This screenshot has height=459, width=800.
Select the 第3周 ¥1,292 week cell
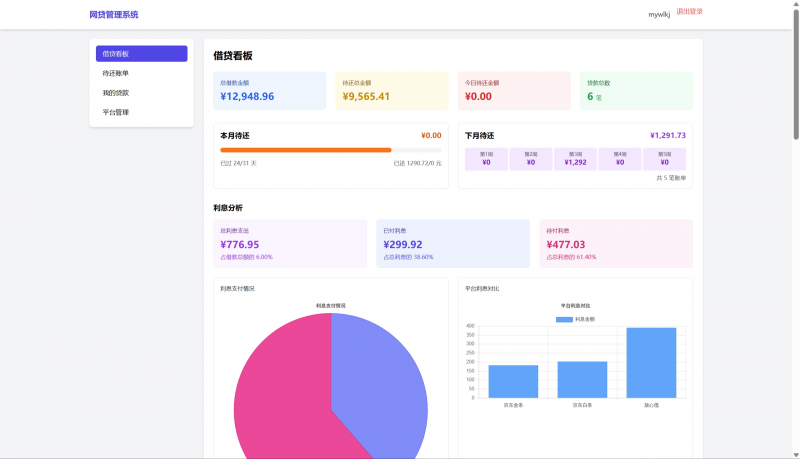coord(575,159)
